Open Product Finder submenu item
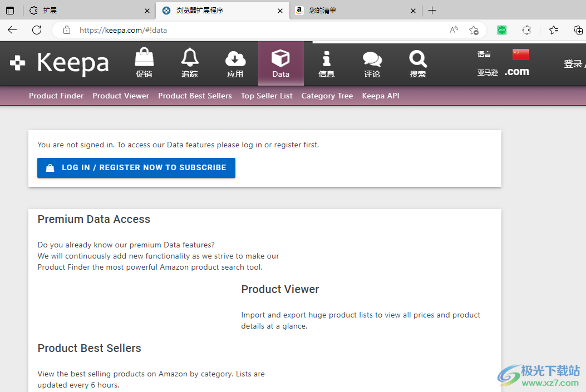Viewport: 586px width, 392px height. coord(56,96)
